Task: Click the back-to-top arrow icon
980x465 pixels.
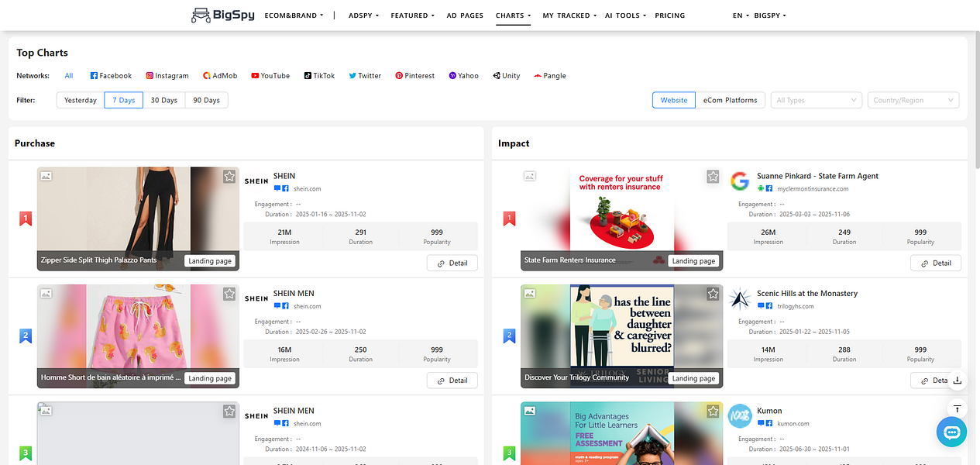Action: pyautogui.click(x=958, y=408)
